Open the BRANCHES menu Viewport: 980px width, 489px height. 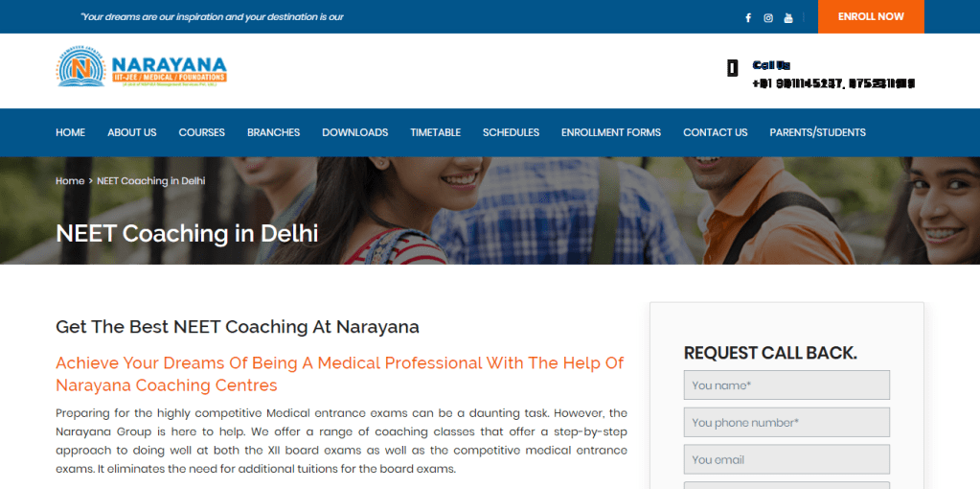273,132
